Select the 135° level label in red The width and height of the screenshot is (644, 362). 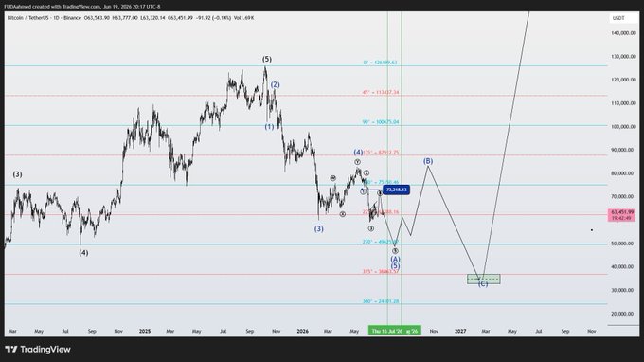coord(382,153)
